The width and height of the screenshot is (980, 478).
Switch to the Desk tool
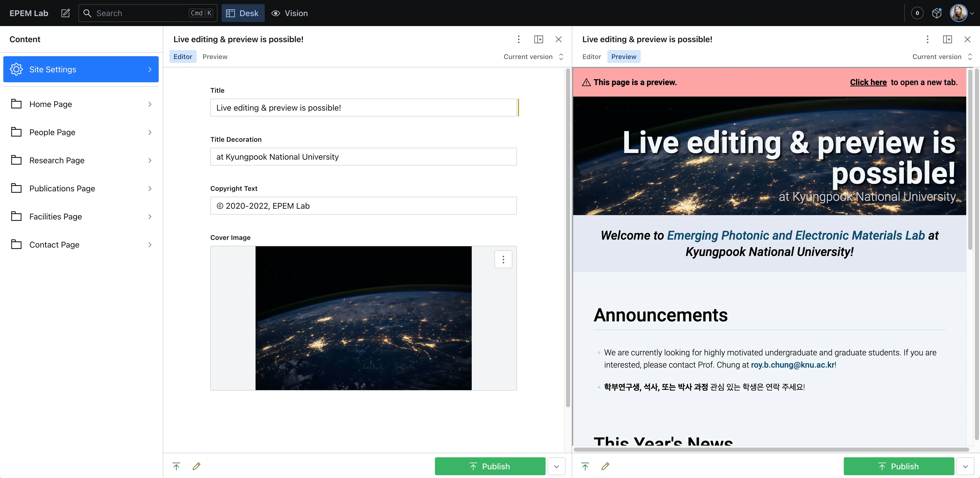(x=243, y=13)
